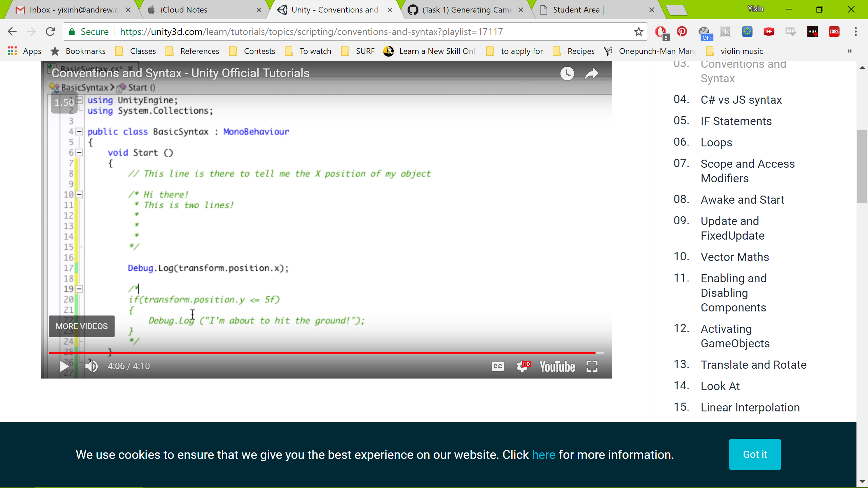
Task: Click the video share arrow
Action: [x=592, y=74]
